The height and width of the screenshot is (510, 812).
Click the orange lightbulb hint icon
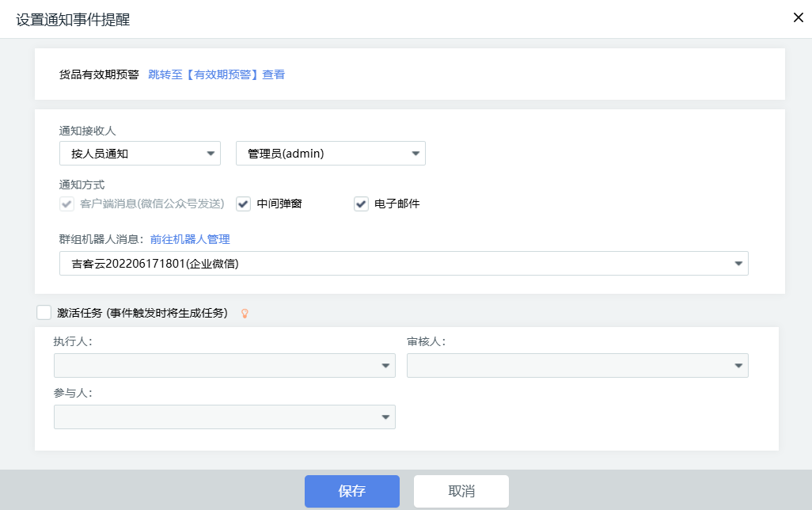point(245,314)
